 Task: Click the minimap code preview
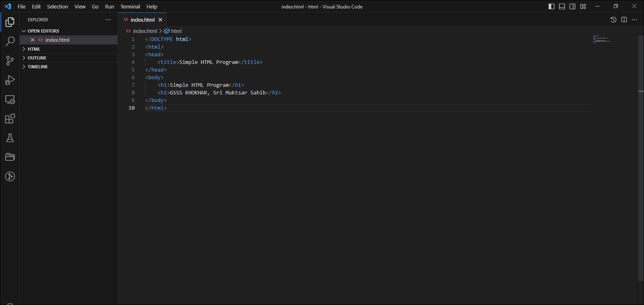tap(601, 39)
